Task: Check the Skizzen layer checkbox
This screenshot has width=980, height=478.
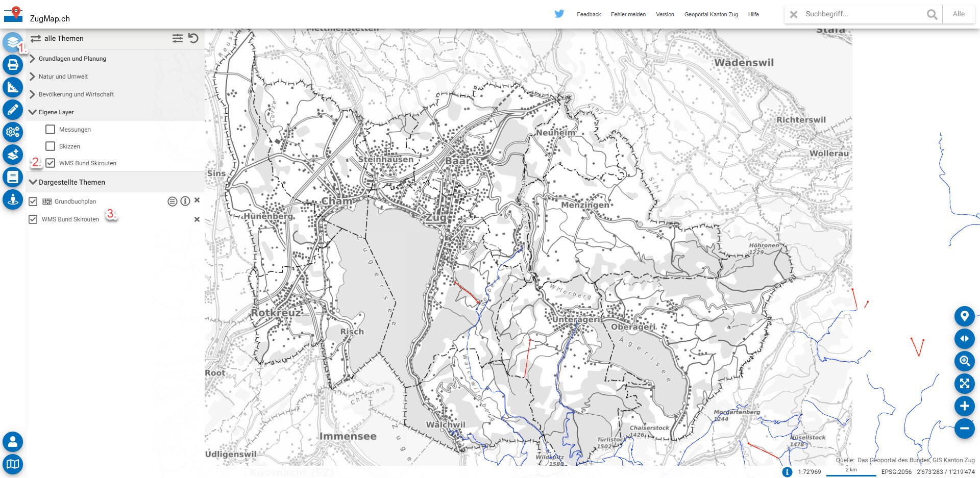Action: point(50,146)
